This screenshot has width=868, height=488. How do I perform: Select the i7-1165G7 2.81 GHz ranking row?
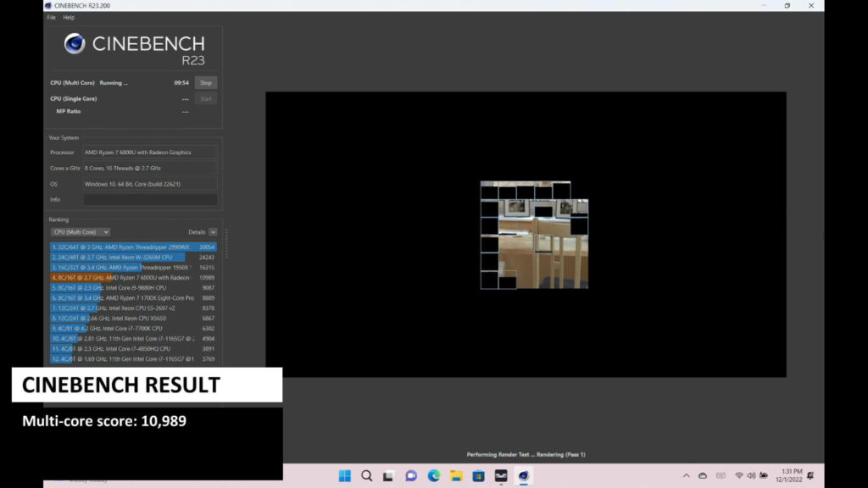tap(133, 338)
